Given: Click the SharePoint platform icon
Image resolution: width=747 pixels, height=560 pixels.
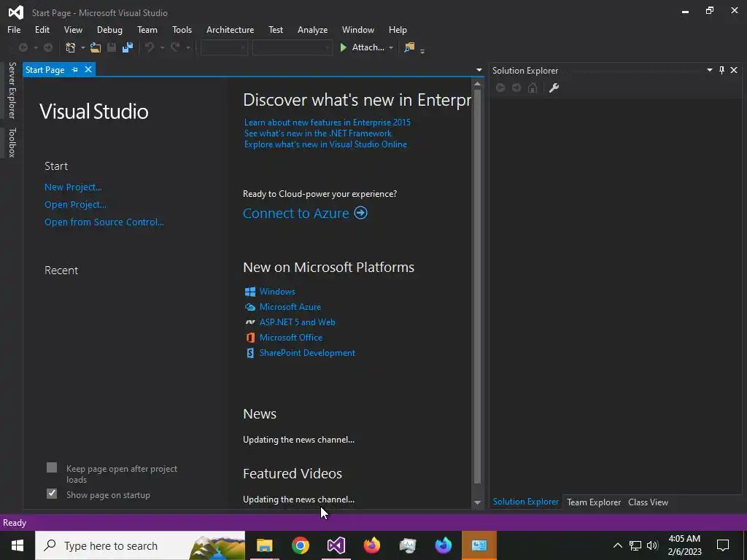Looking at the screenshot, I should tap(250, 353).
